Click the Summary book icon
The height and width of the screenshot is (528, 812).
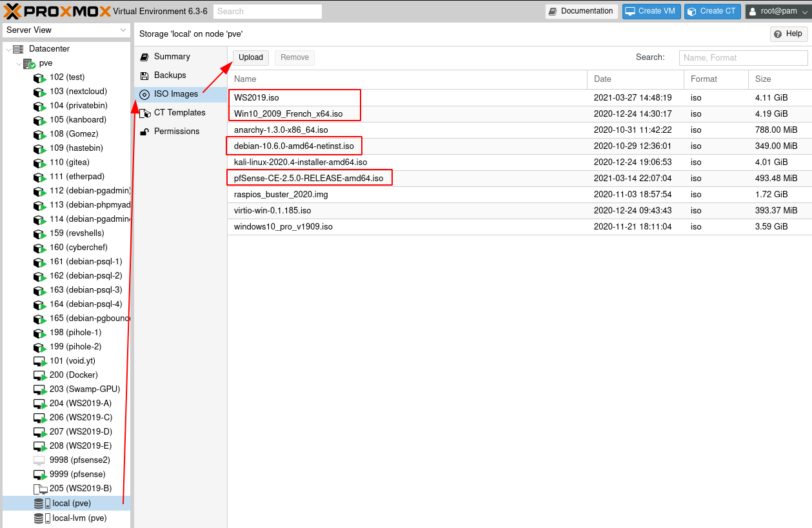(144, 57)
